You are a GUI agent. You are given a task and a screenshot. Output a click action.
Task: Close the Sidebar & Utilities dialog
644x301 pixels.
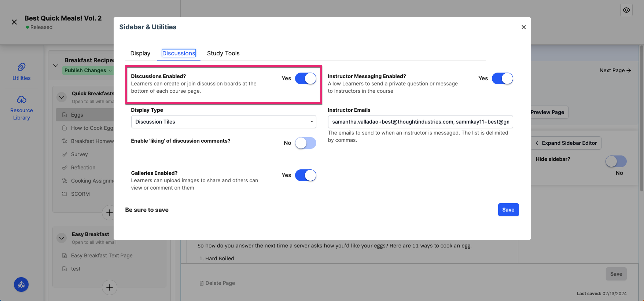(x=523, y=27)
